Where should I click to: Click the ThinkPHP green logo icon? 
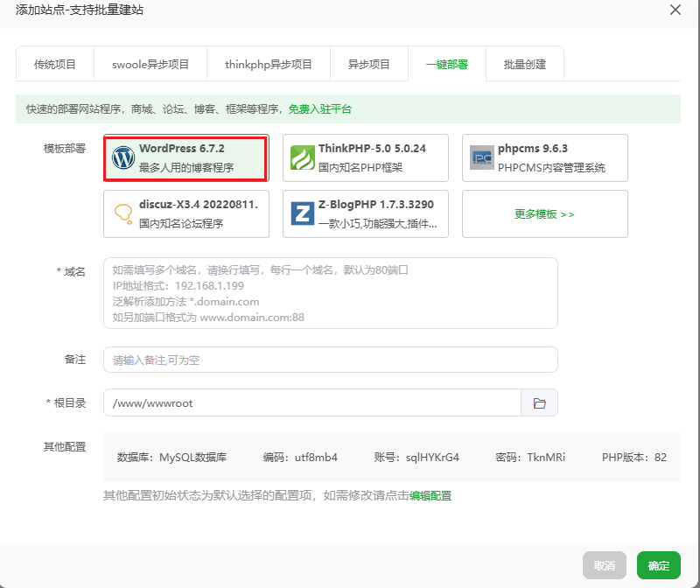pyautogui.click(x=303, y=157)
